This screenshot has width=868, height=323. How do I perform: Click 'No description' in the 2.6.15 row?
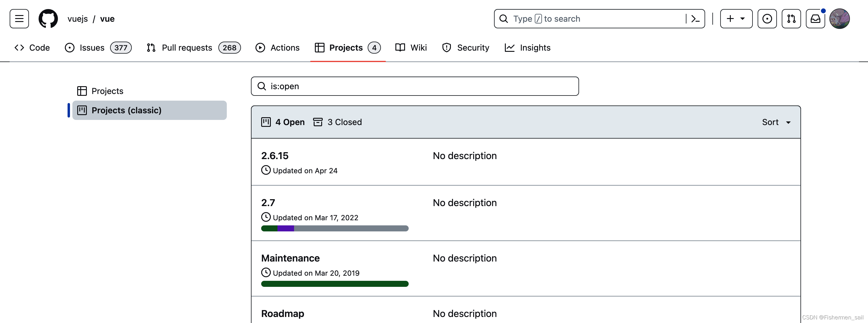pos(465,155)
